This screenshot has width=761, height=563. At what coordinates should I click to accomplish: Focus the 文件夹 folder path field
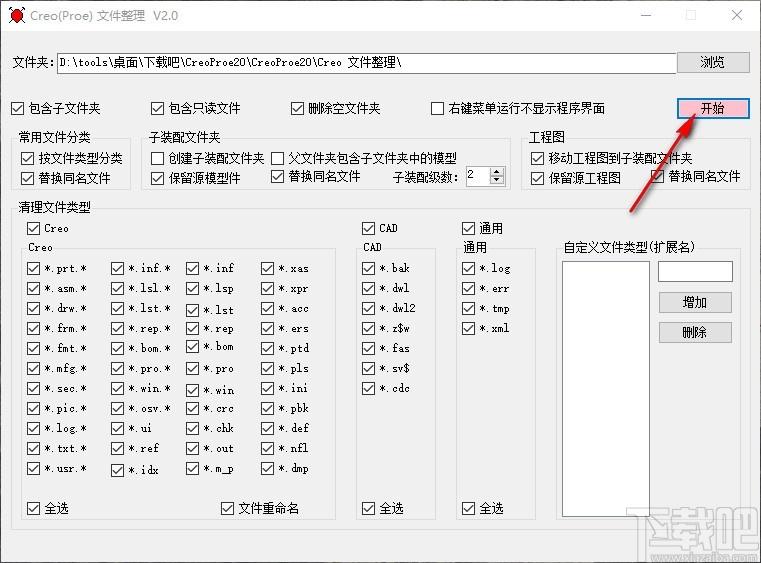(x=366, y=63)
